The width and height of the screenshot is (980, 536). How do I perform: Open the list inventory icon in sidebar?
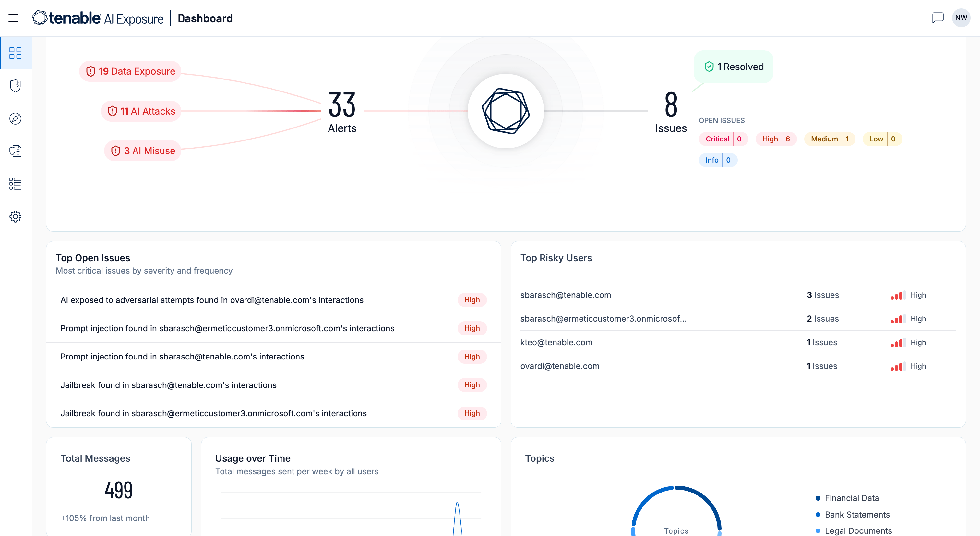coord(15,184)
